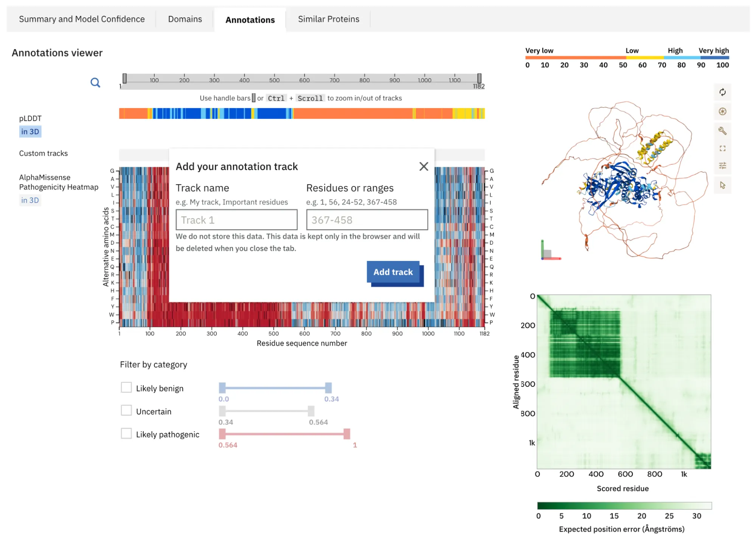Close the annotation track dialog
This screenshot has height=537, width=756.
coord(424,166)
